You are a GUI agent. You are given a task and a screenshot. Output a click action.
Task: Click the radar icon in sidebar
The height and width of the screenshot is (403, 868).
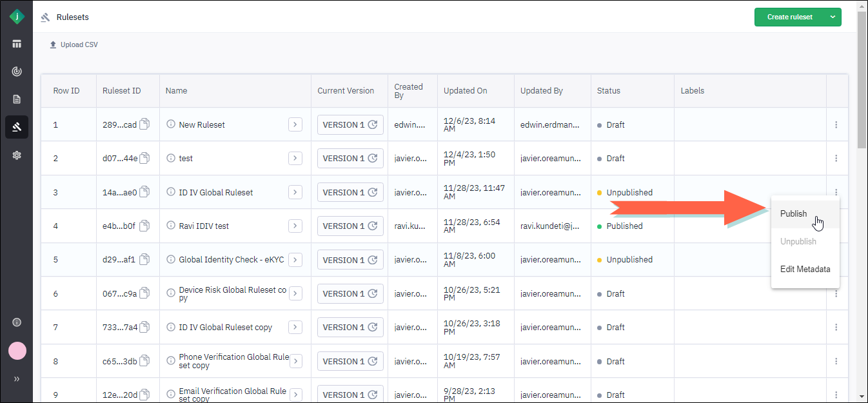click(17, 72)
